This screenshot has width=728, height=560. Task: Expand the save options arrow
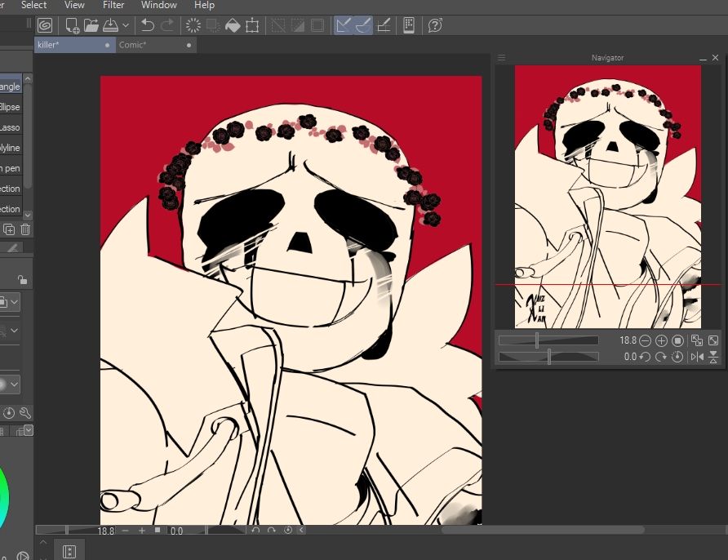click(126, 25)
